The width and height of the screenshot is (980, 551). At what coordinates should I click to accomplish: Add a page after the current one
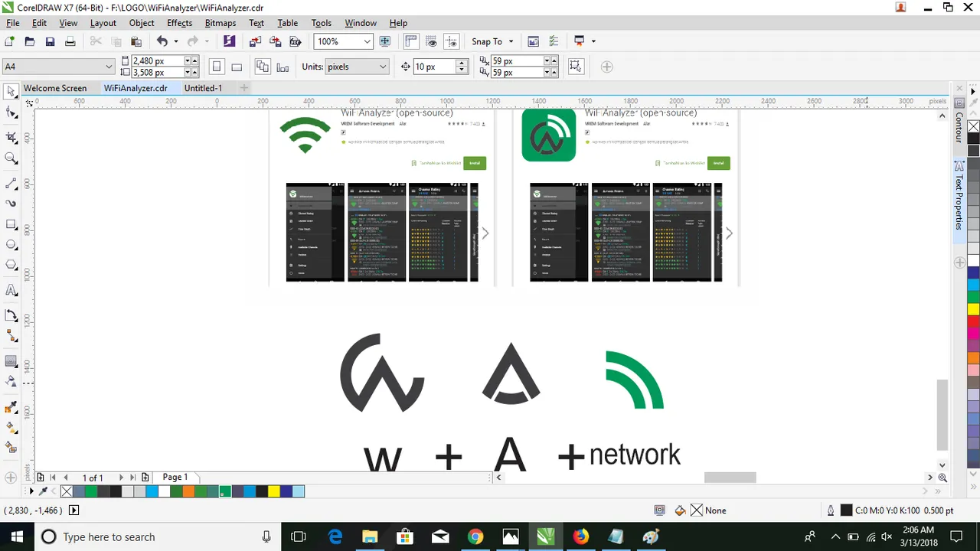pos(145,478)
